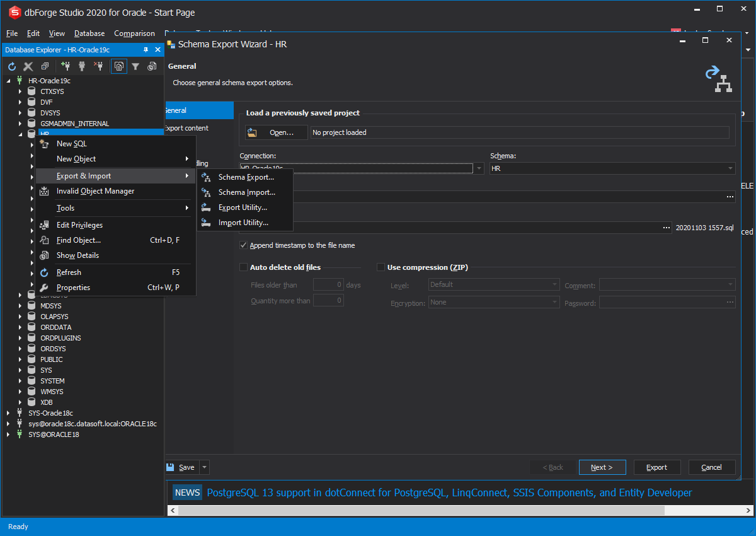The height and width of the screenshot is (536, 756).
Task: Select the ORDPLUGINS schema in tree
Action: click(60, 338)
